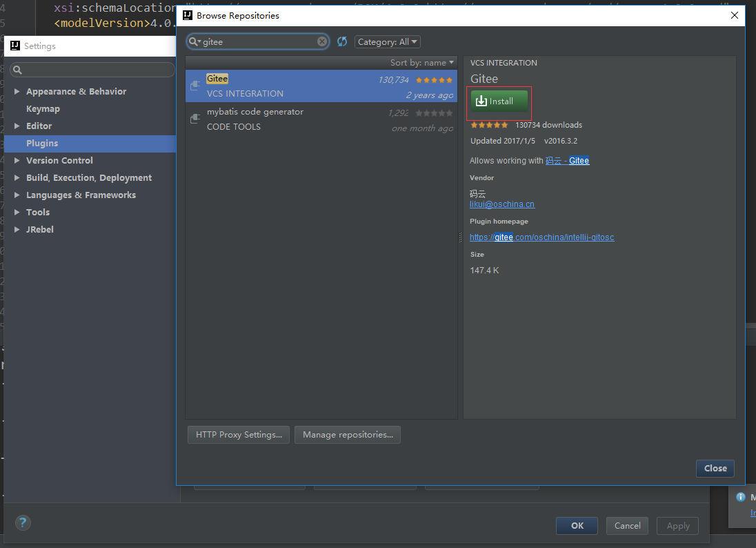This screenshot has height=548, width=756.
Task: Select the mybatis code generator row
Action: 321,119
